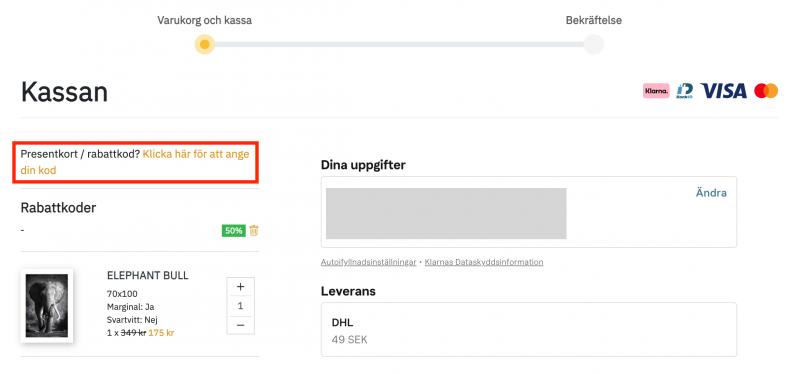800x374 pixels.
Task: Click the Kassan page heading
Action: tap(64, 92)
